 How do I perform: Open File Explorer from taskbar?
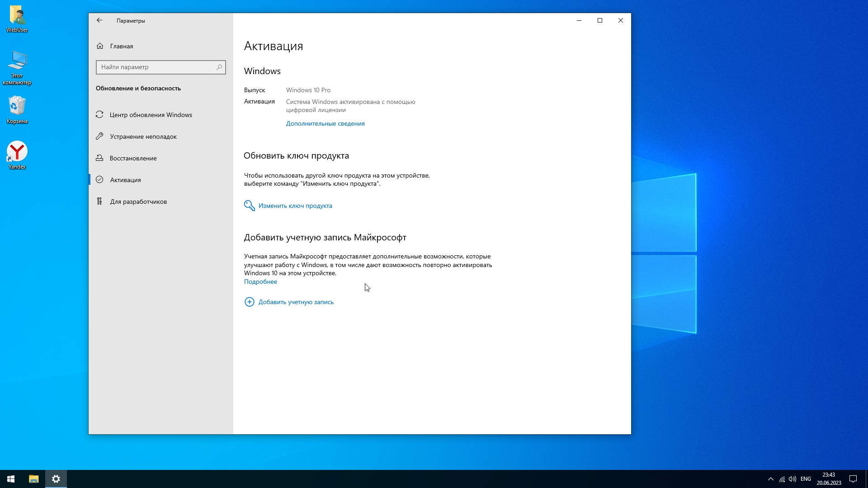click(34, 479)
